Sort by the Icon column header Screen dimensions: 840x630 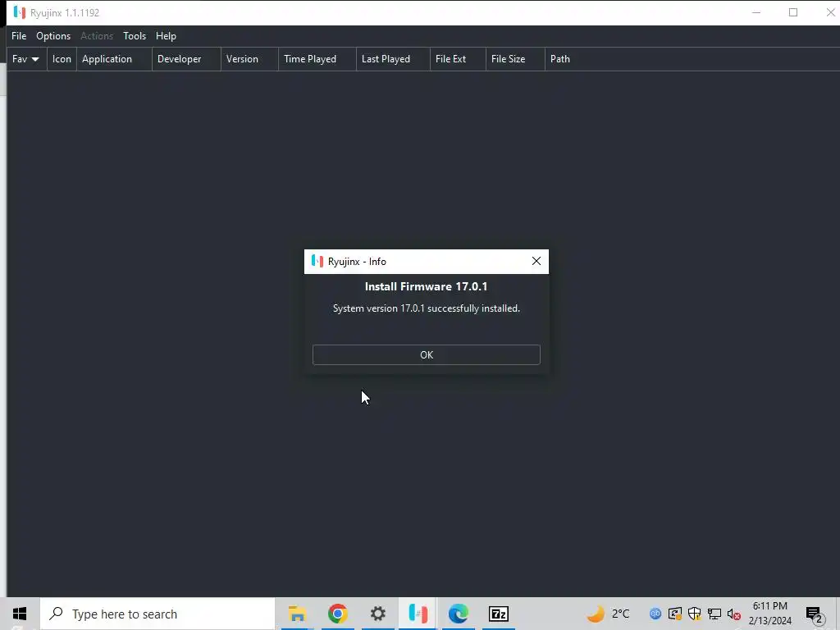(62, 59)
